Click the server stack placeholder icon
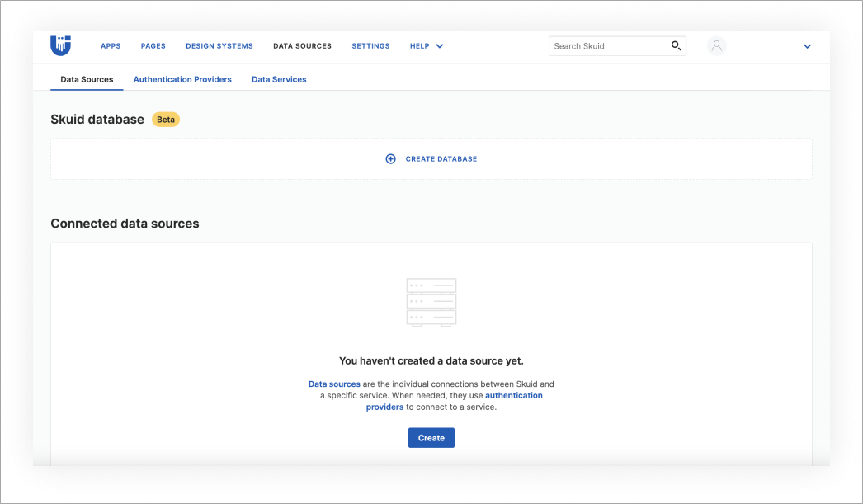This screenshot has height=504, width=863. [x=431, y=303]
